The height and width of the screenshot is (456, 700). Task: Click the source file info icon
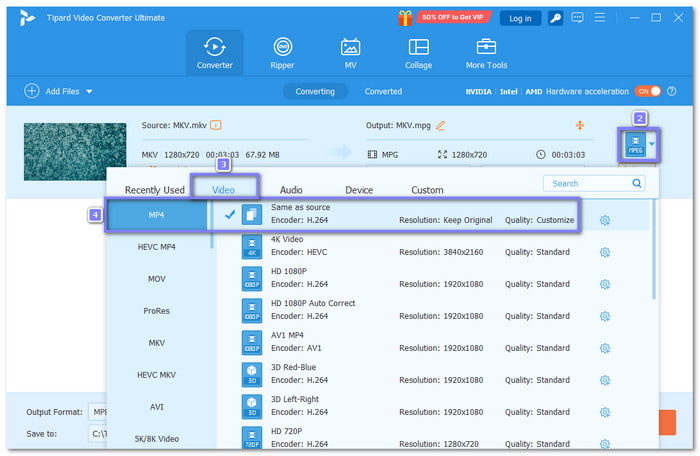[x=216, y=125]
